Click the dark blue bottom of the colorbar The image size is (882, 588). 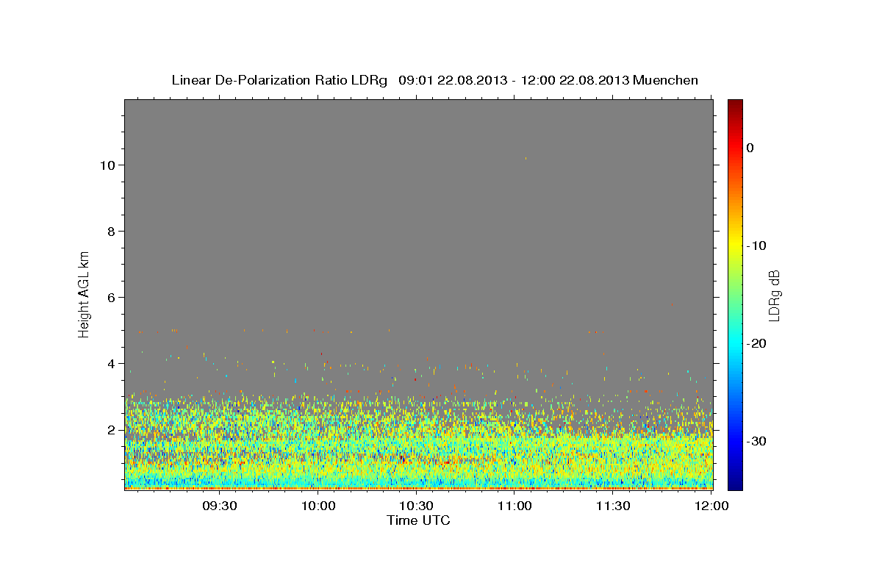pos(735,484)
